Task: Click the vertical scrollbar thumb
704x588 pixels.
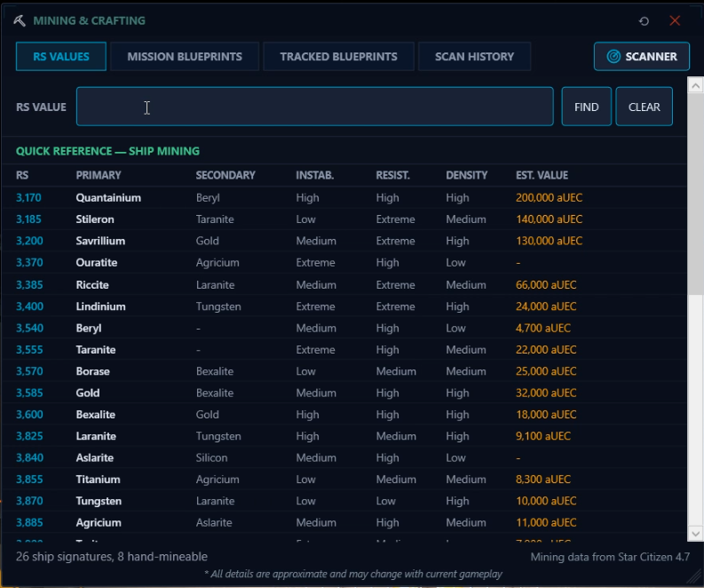Action: (695, 194)
